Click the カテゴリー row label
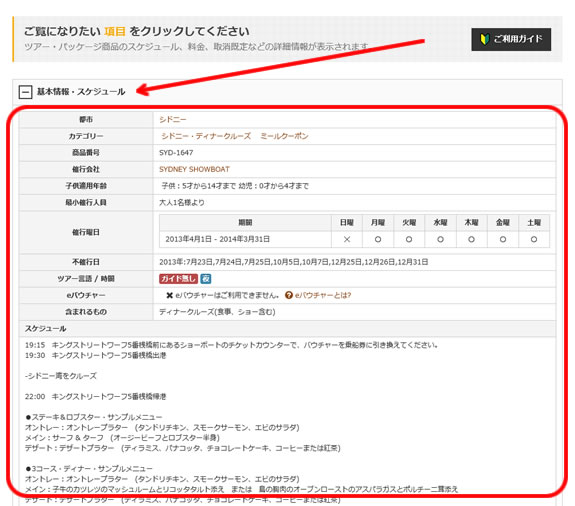575x506 pixels. click(x=86, y=136)
